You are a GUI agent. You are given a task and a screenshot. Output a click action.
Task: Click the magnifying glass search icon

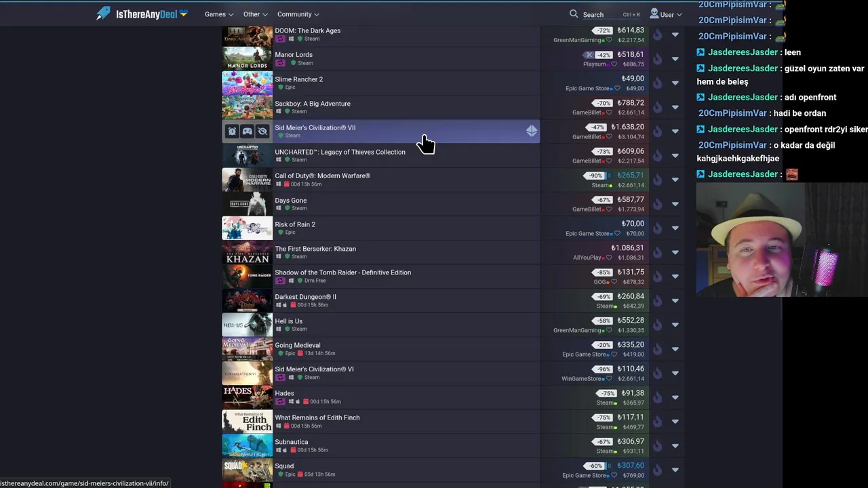point(574,14)
